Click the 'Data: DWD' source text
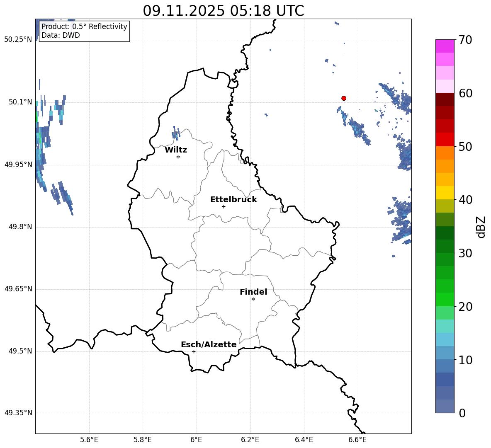491x448 pixels. tap(61, 35)
